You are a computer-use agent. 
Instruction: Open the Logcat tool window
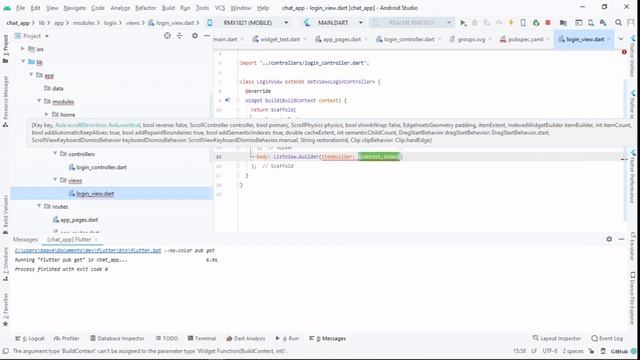(x=30, y=338)
